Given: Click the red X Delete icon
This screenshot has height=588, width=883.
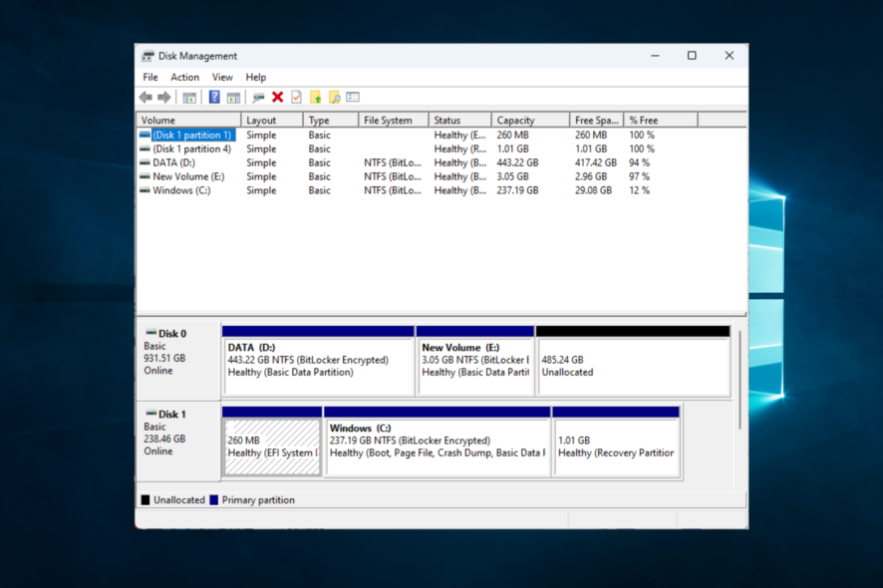Looking at the screenshot, I should click(x=278, y=97).
